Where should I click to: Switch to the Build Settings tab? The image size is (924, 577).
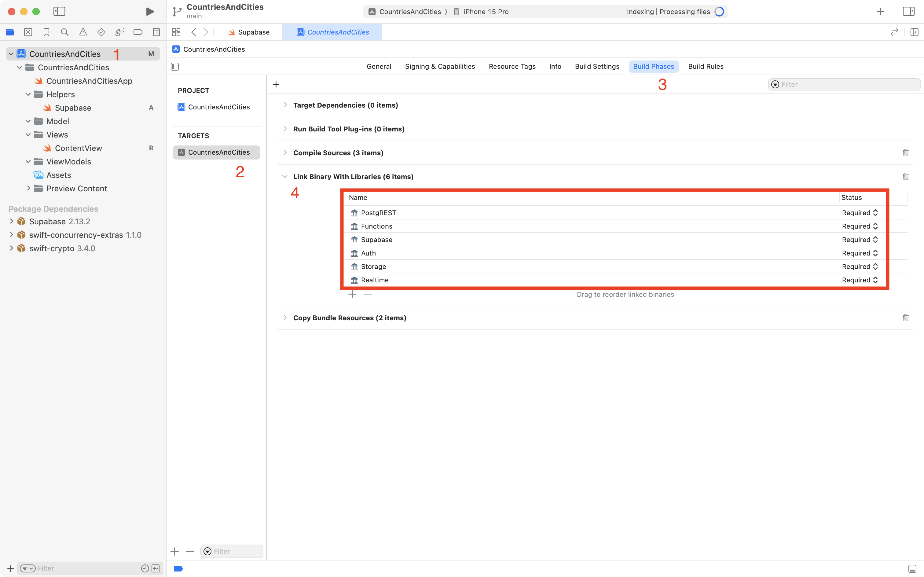click(597, 66)
